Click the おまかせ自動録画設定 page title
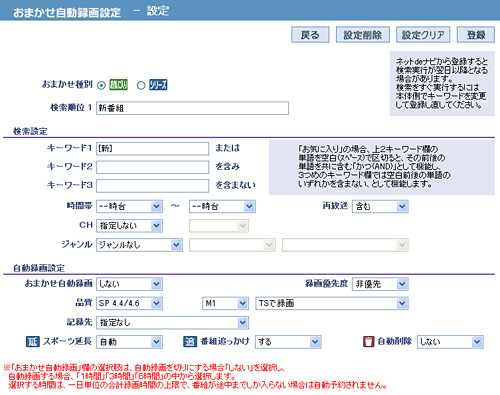Viewport: 500px width, 395px height. (67, 13)
